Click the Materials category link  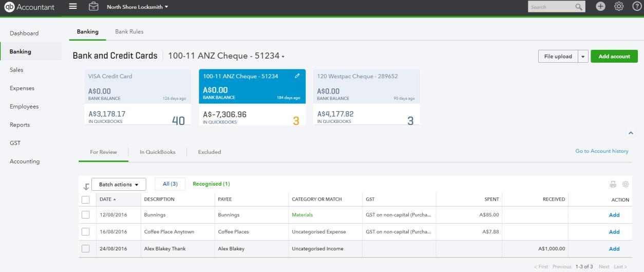click(x=302, y=215)
